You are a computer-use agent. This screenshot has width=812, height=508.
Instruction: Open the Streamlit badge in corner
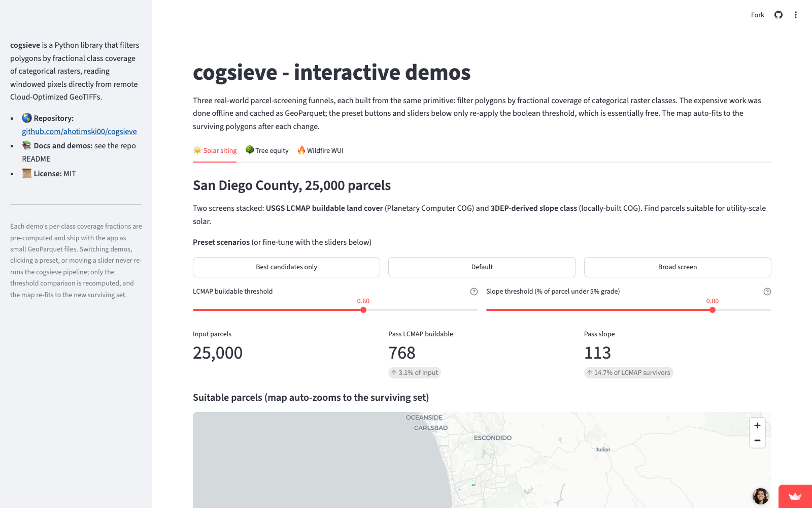click(x=795, y=496)
